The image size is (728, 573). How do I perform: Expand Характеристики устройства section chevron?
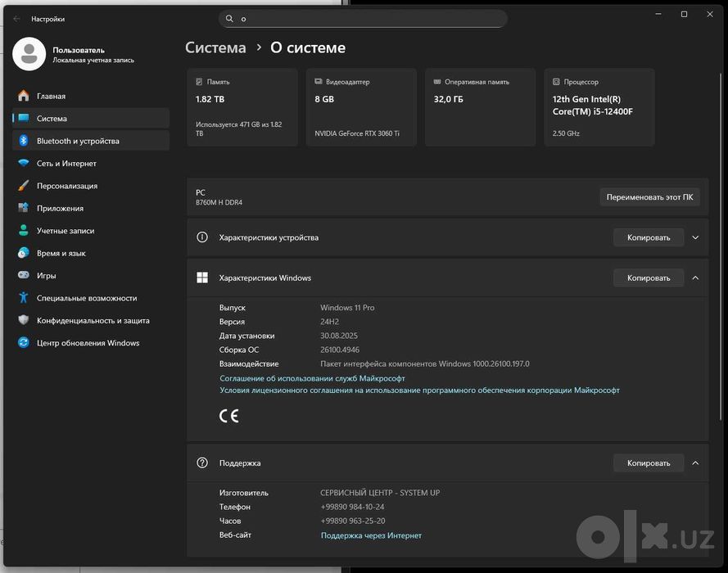click(695, 237)
